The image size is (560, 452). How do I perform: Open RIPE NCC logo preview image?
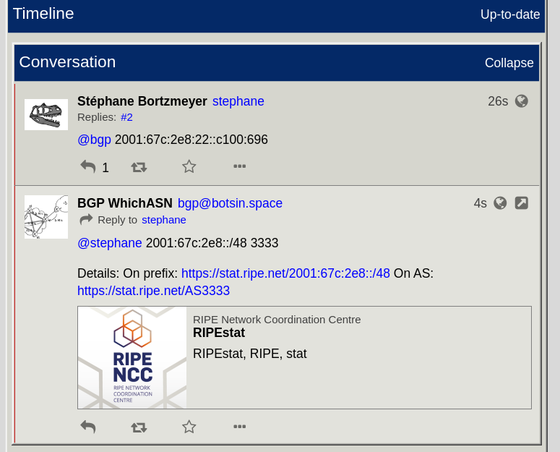pos(132,357)
